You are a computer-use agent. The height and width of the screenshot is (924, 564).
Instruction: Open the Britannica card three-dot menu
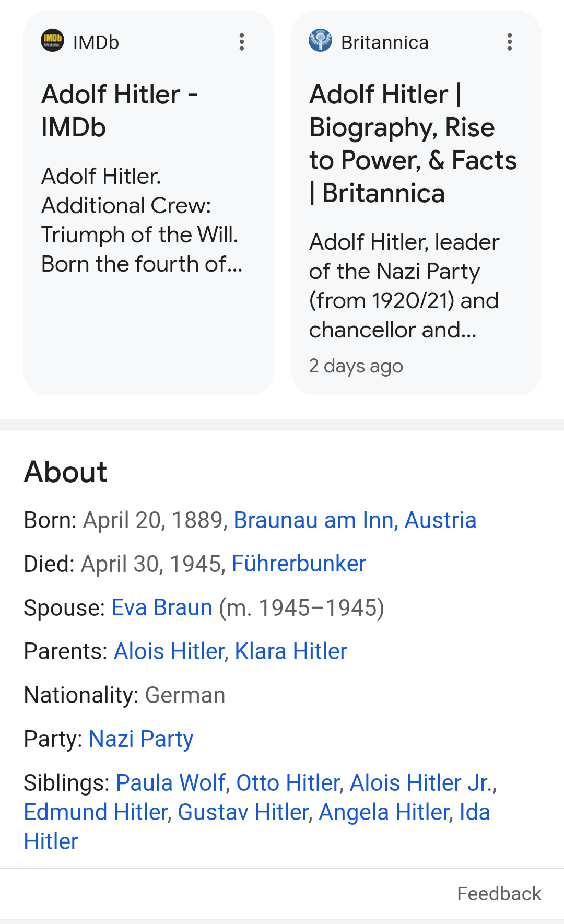pyautogui.click(x=510, y=42)
